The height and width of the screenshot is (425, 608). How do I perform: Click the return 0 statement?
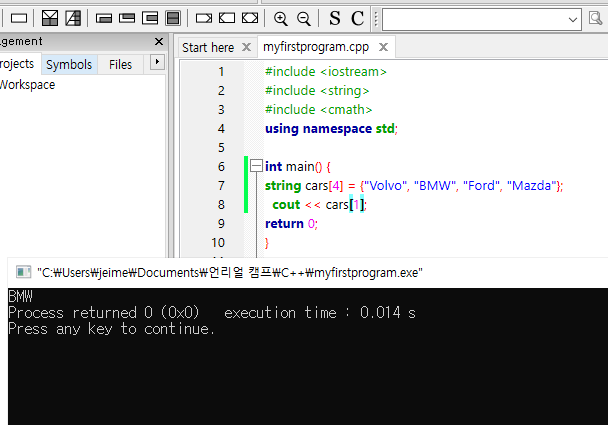click(291, 224)
